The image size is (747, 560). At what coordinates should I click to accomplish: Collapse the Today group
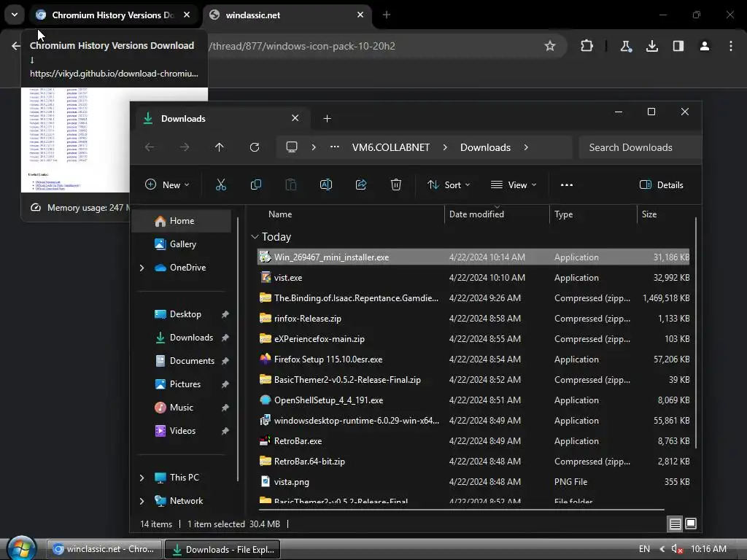255,237
